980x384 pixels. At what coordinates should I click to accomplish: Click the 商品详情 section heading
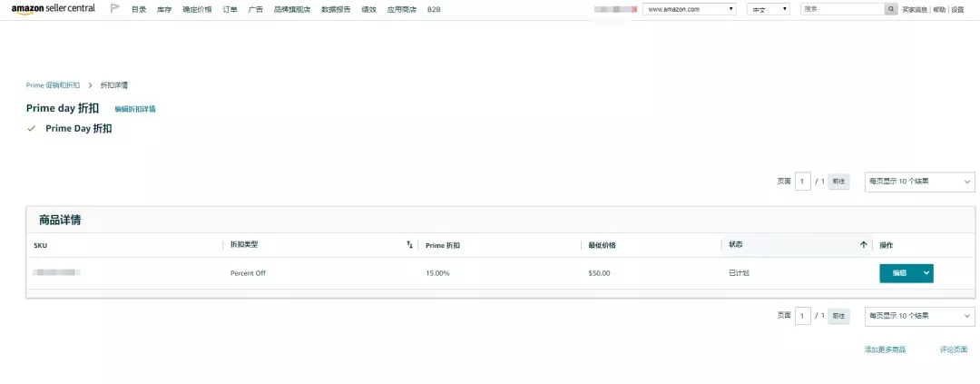[60, 221]
